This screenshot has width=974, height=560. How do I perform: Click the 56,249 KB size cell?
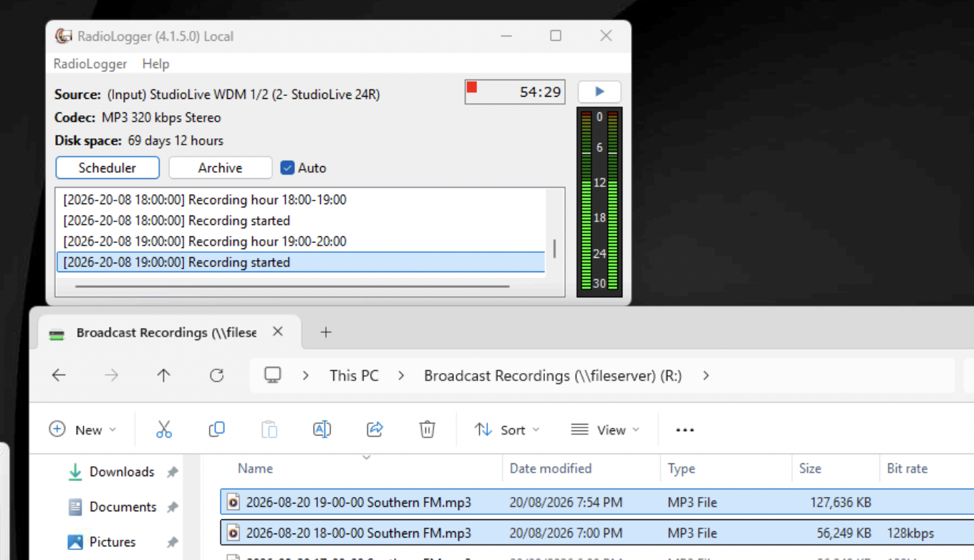[x=844, y=534]
